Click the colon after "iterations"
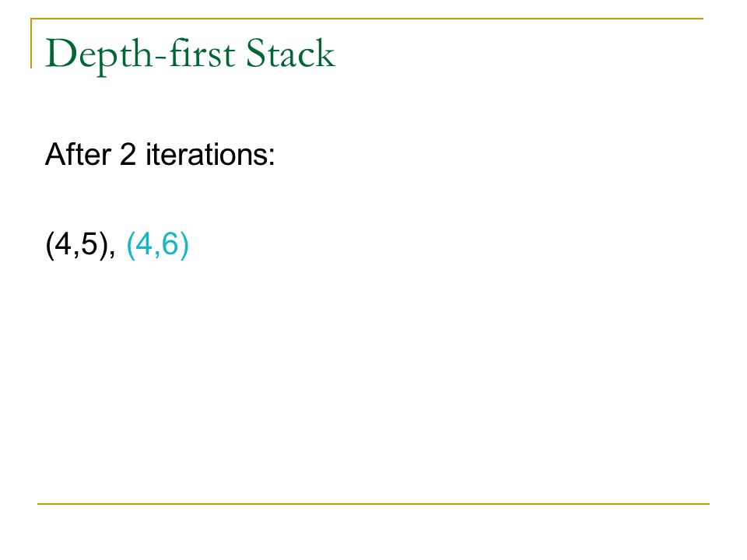Image resolution: width=747 pixels, height=560 pixels. tap(272, 156)
